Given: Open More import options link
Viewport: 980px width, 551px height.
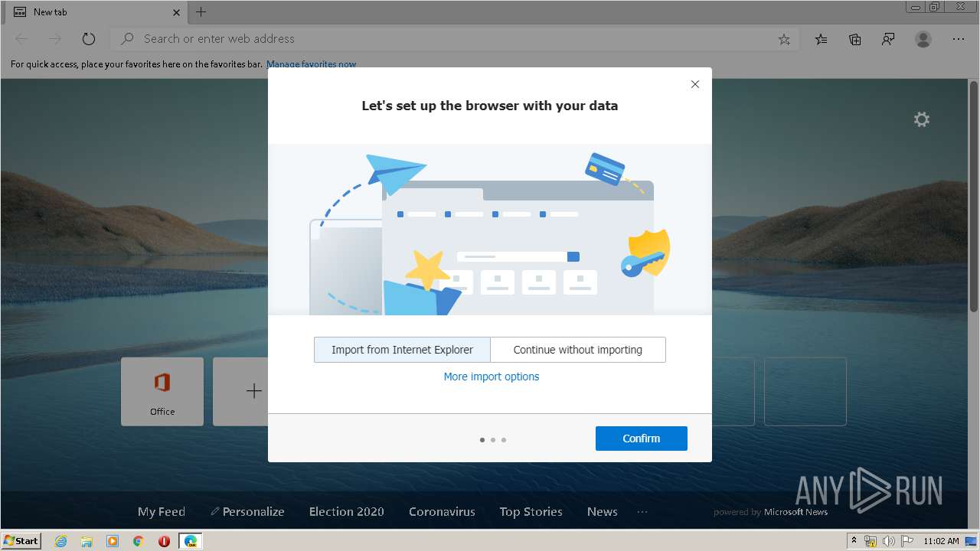Looking at the screenshot, I should pyautogui.click(x=492, y=377).
